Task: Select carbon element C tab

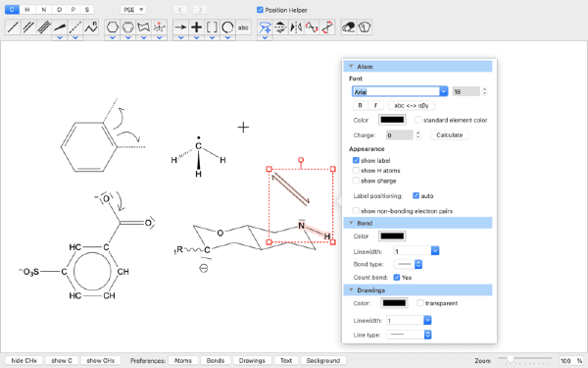Action: (x=12, y=10)
